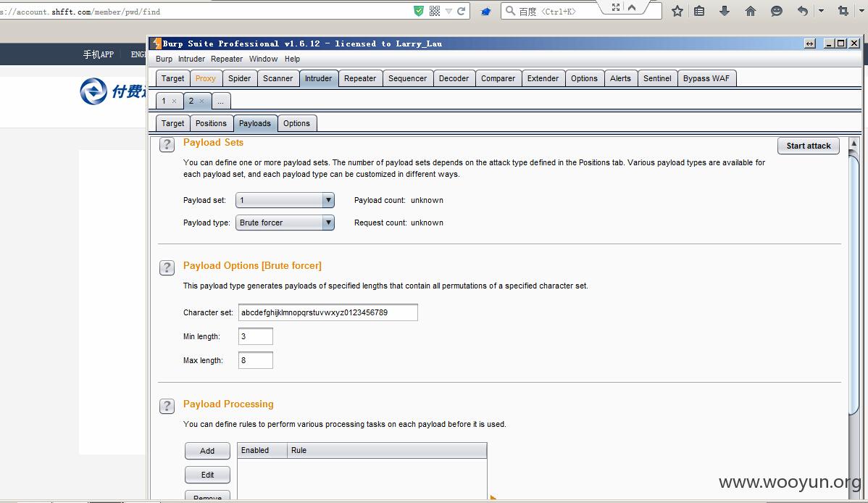This screenshot has width=868, height=503.
Task: Click Add payload processing rule button
Action: (207, 451)
